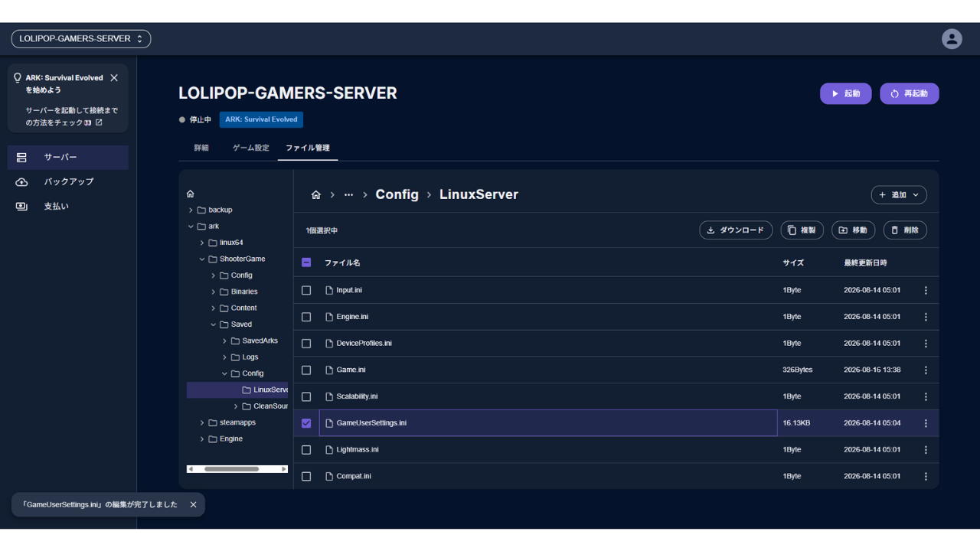980x551 pixels.
Task: Check the Game.ini checkbox
Action: pos(306,370)
